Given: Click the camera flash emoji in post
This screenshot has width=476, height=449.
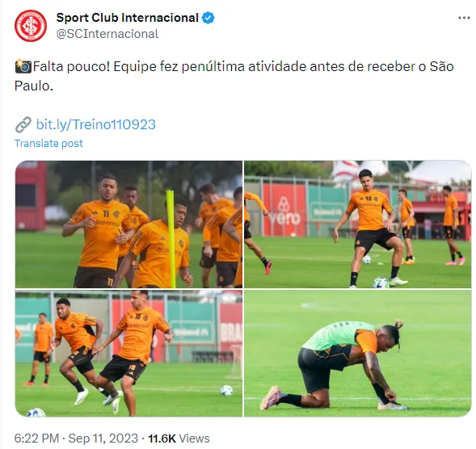Looking at the screenshot, I should [23, 66].
